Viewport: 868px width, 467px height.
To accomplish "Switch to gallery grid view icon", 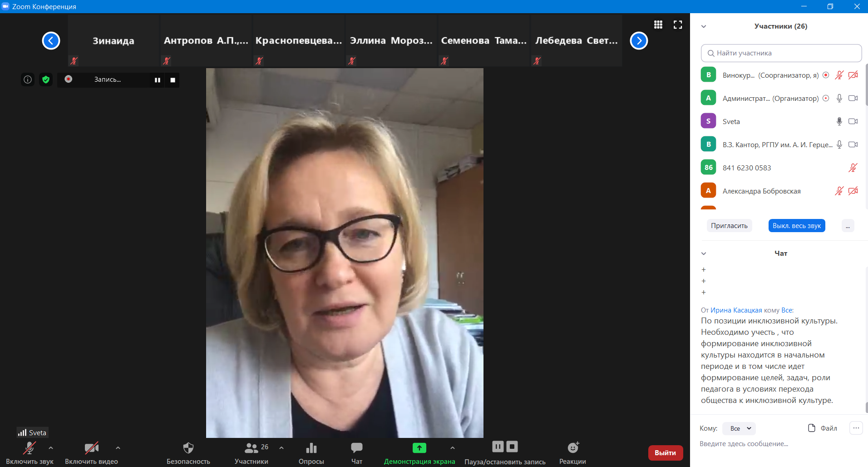I will (658, 25).
